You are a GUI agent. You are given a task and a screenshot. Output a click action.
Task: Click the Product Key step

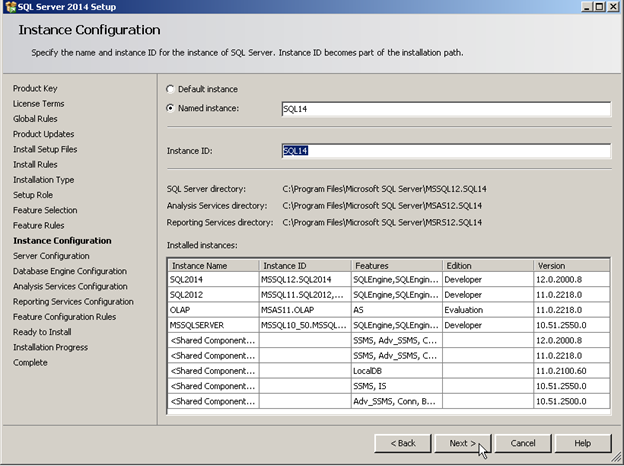coord(35,88)
